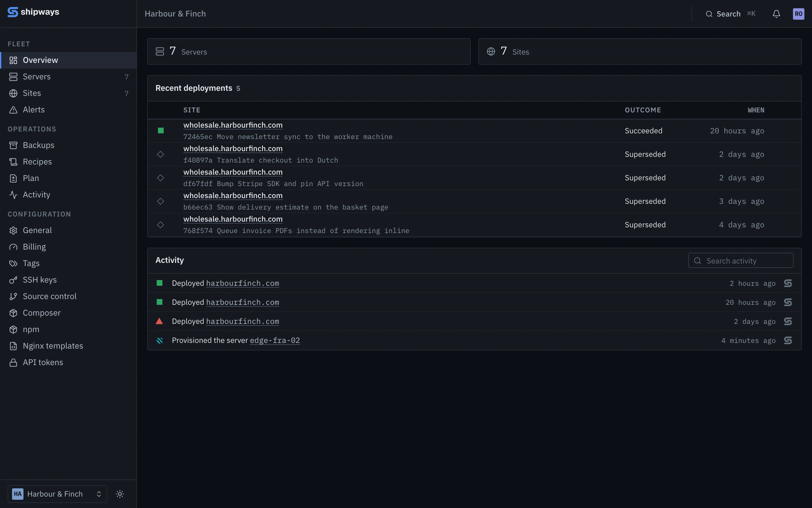This screenshot has height=508, width=812.
Task: Open API tokens page
Action: [69, 362]
